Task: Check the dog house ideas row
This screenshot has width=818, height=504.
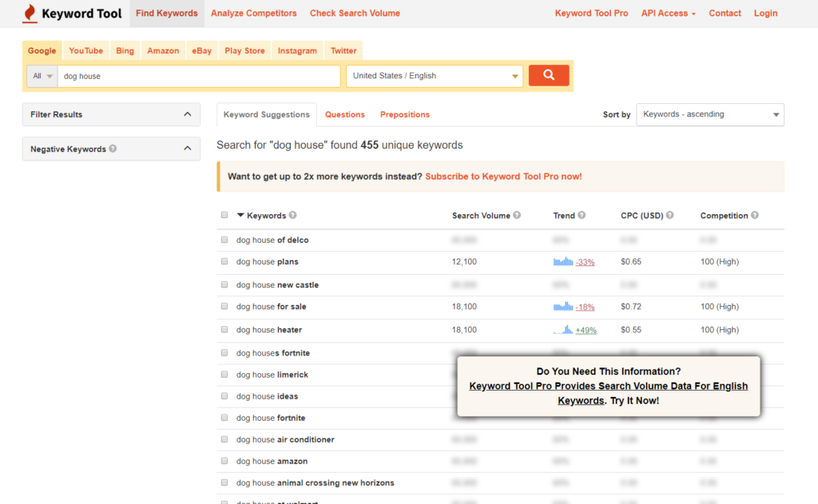Action: click(224, 396)
